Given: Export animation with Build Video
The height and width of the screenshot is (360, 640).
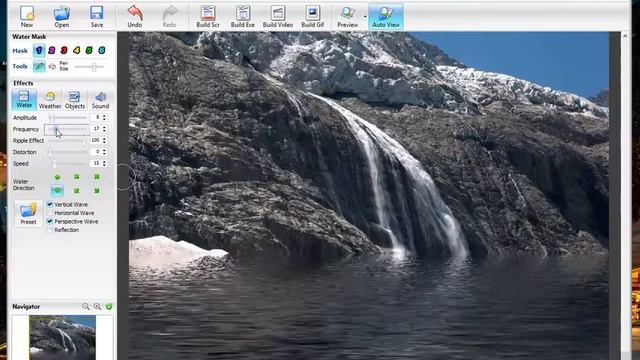Looking at the screenshot, I should 278,16.
